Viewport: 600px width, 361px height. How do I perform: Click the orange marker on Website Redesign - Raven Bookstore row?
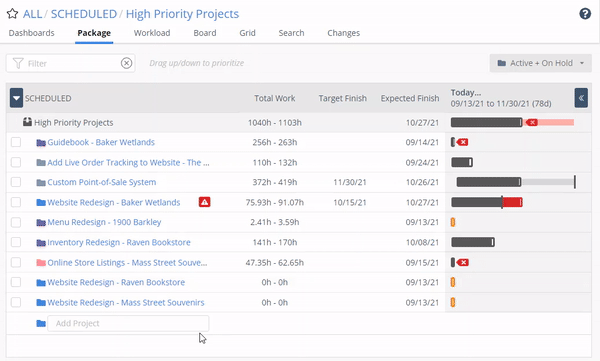click(453, 282)
